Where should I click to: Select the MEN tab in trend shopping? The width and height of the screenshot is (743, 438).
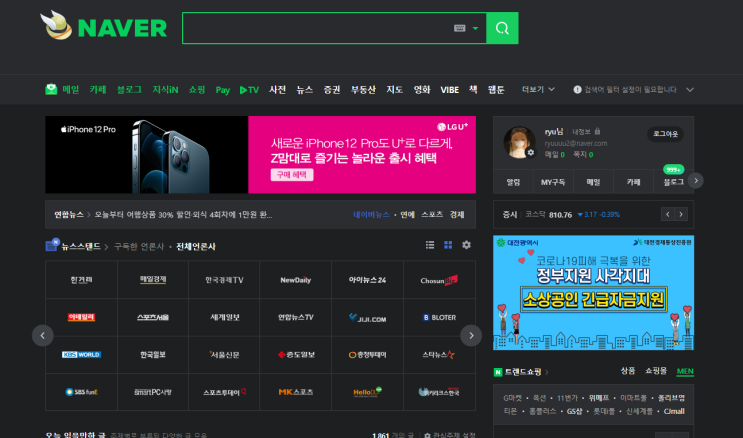click(x=685, y=371)
